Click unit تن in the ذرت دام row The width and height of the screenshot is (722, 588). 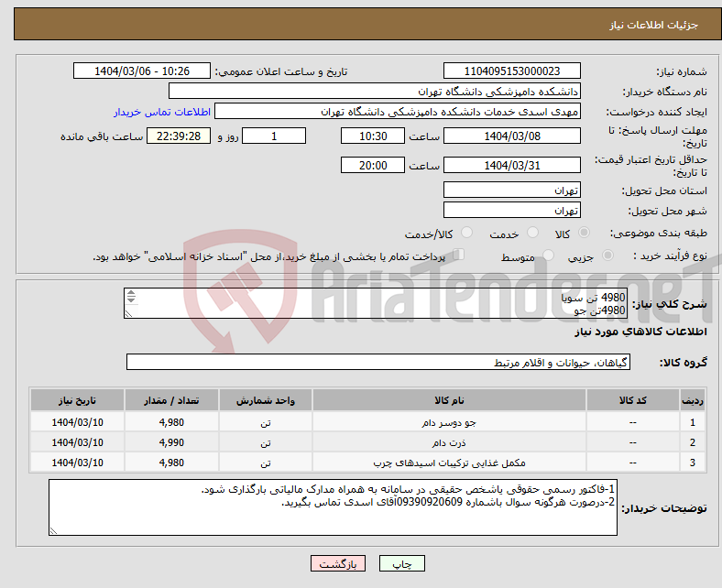pyautogui.click(x=266, y=442)
